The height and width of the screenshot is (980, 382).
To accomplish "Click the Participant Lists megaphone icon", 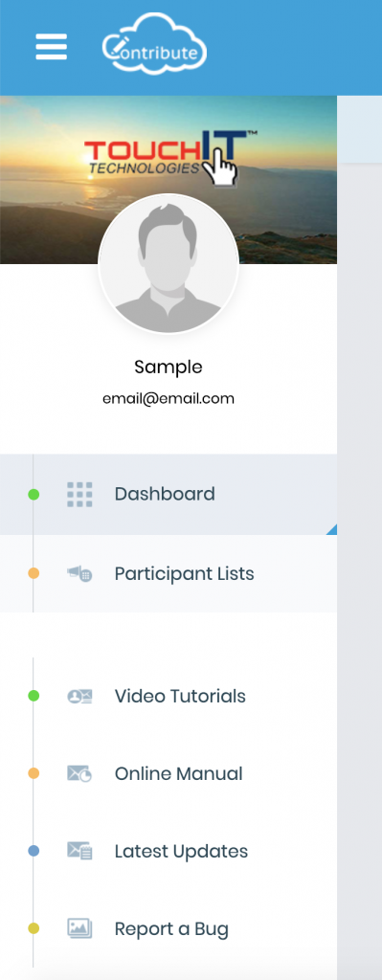I will (79, 574).
